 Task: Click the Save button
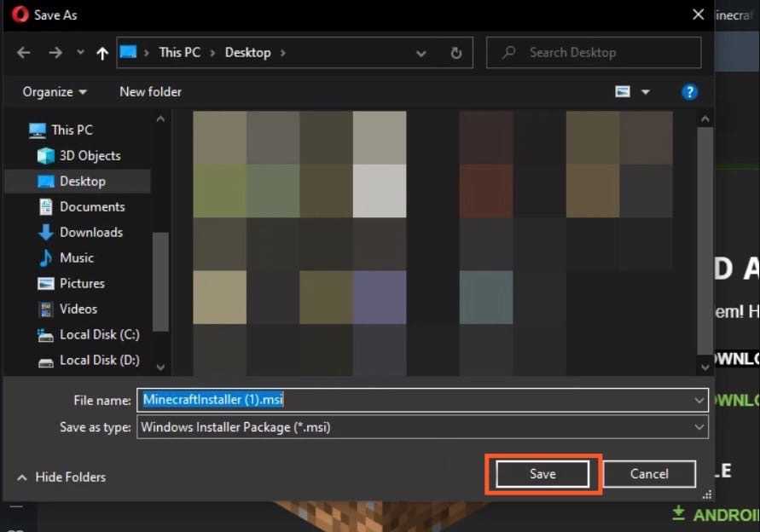point(542,474)
